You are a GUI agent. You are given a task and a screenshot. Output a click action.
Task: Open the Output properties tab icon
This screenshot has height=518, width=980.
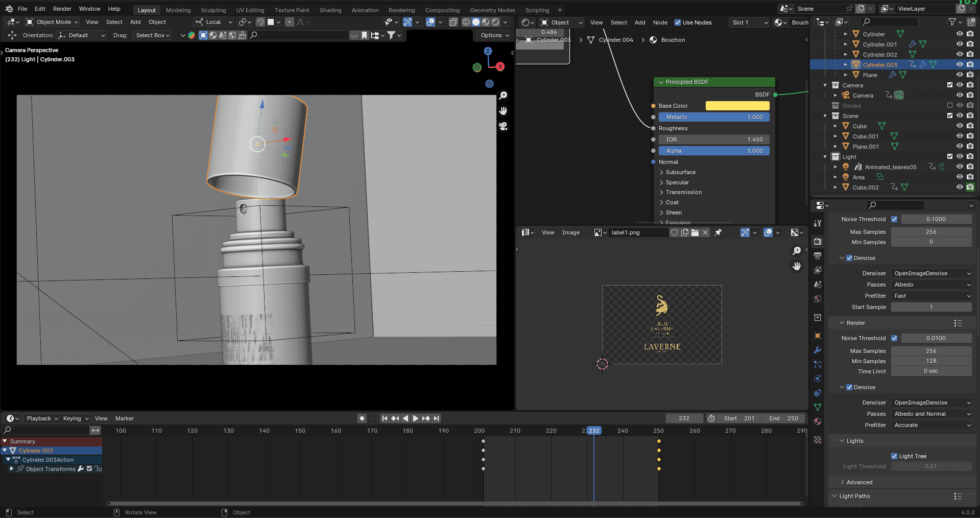(818, 255)
